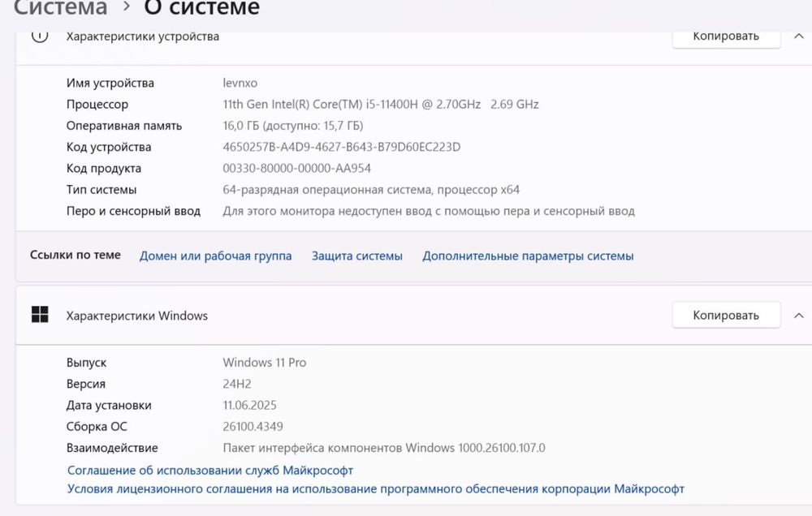Open Соглашение об использовании служб Майкрософт
Viewport: 812px width, 516px height.
(210, 471)
